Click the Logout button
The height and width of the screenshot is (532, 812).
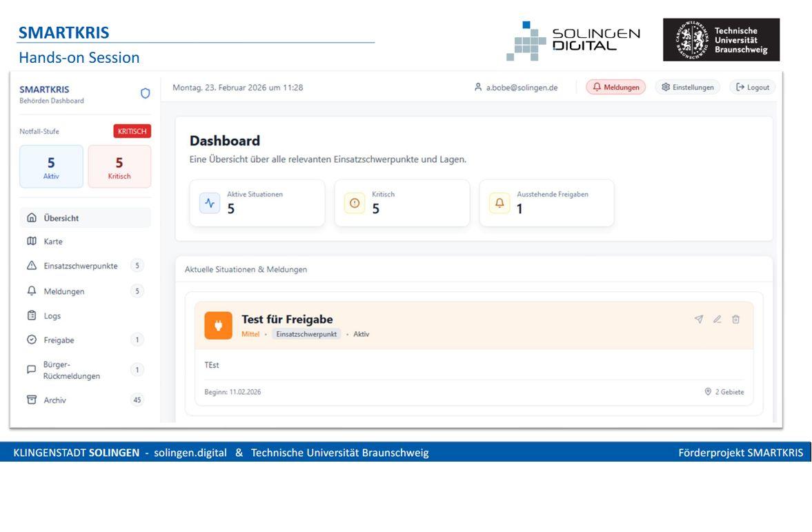click(752, 87)
